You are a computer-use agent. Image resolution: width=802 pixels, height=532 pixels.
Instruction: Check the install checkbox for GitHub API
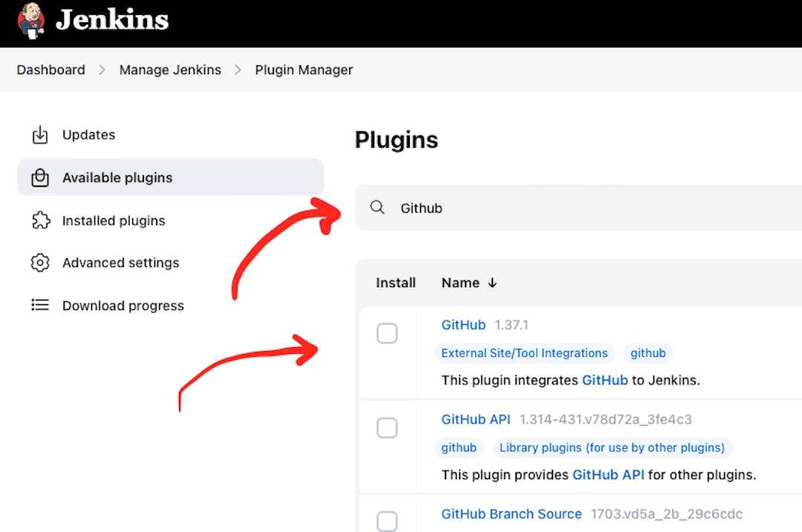click(x=387, y=427)
